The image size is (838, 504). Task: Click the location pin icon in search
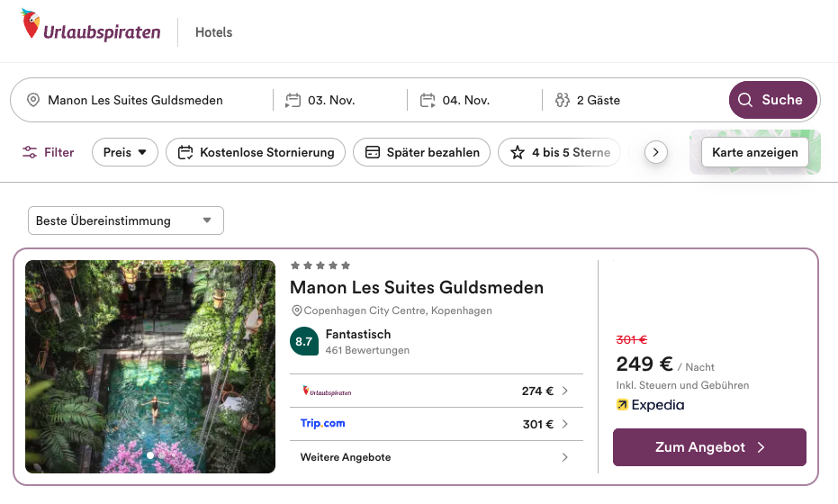pyautogui.click(x=33, y=100)
